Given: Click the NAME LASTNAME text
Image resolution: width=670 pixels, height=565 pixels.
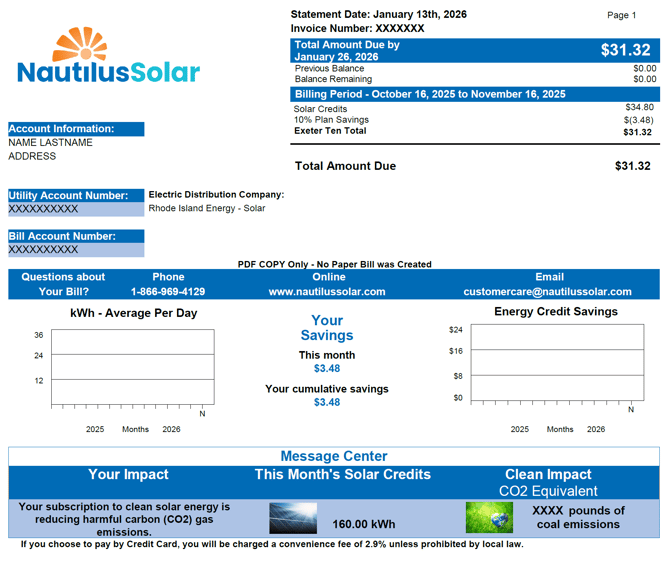Looking at the screenshot, I should 50,143.
